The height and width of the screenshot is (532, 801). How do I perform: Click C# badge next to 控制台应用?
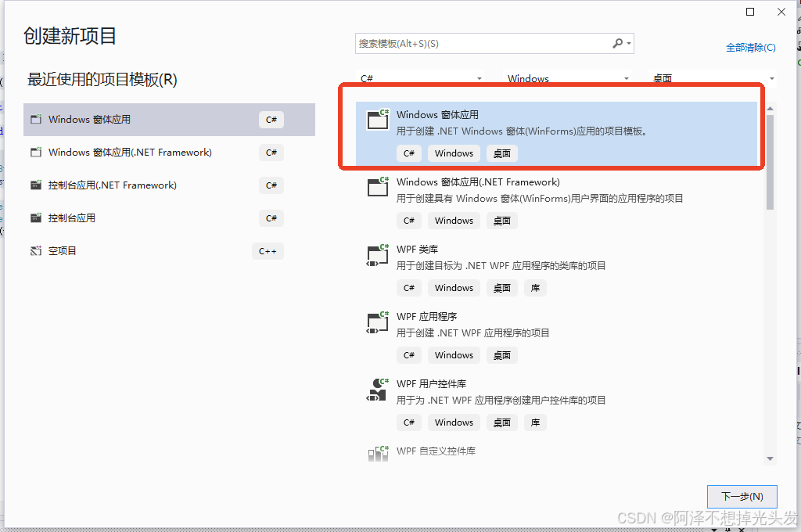(271, 218)
